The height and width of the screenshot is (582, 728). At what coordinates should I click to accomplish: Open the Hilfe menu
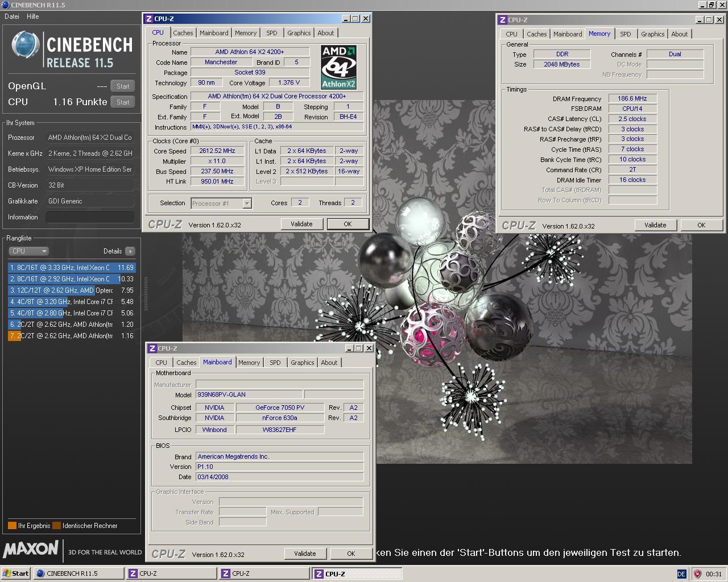33,16
